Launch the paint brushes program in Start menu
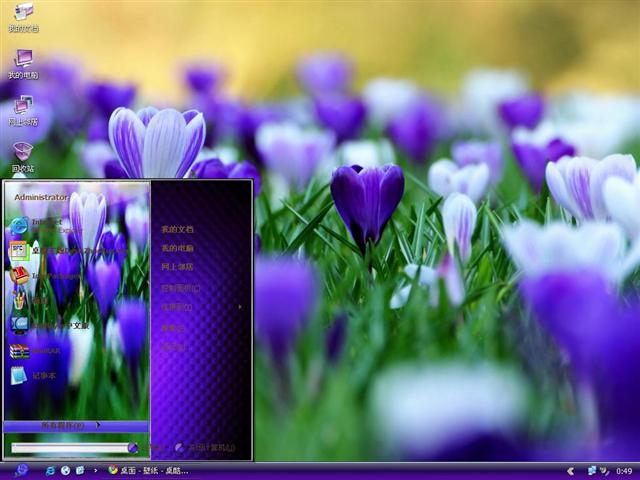 click(29, 300)
